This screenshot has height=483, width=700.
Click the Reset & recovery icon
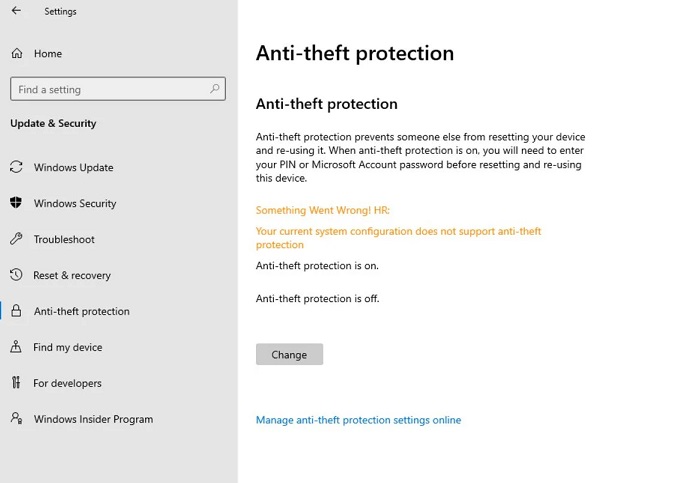[x=16, y=275]
